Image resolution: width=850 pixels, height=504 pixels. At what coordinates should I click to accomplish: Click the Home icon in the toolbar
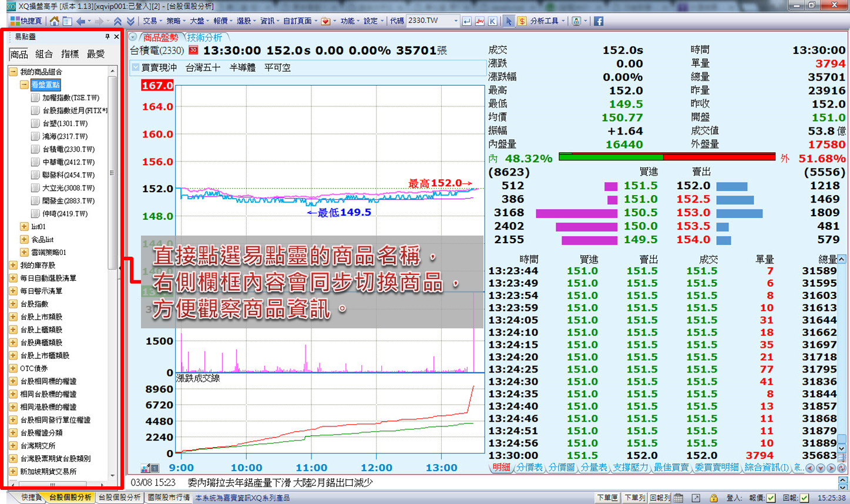(54, 21)
